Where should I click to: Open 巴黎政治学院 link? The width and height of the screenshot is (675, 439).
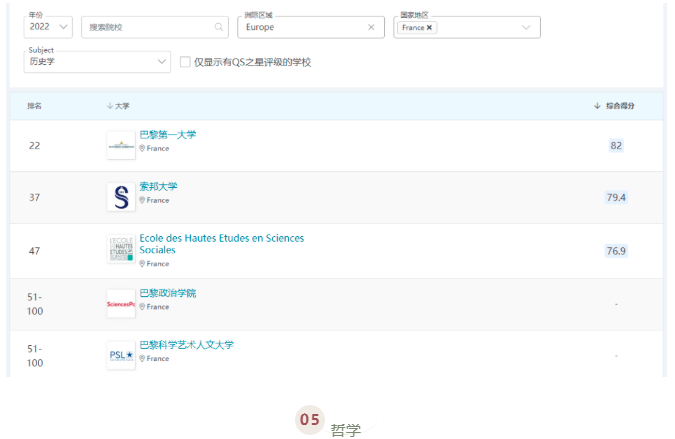167,293
